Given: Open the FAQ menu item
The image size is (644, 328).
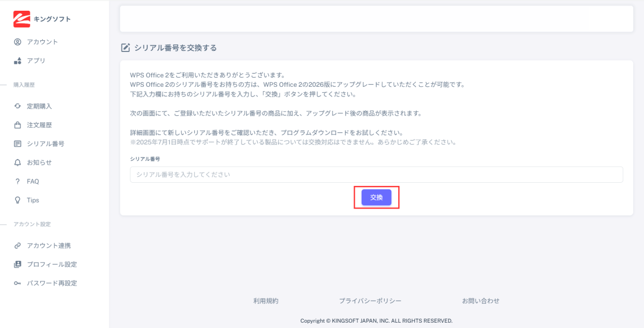Looking at the screenshot, I should [x=33, y=181].
